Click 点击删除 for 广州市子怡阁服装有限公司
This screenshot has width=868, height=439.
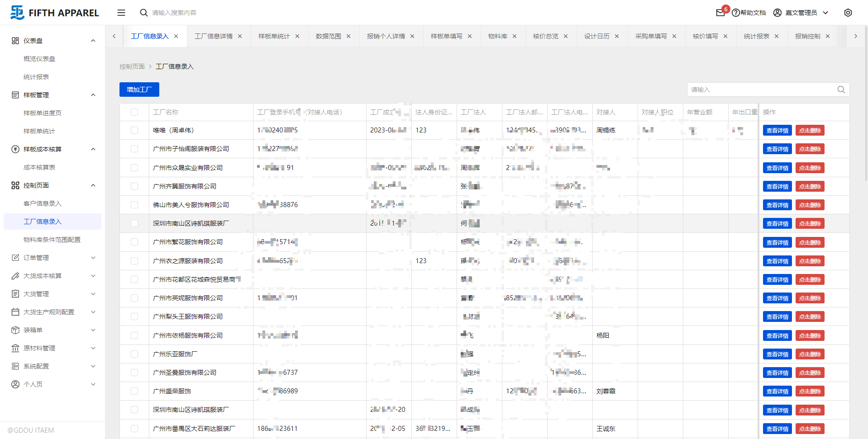(810, 149)
